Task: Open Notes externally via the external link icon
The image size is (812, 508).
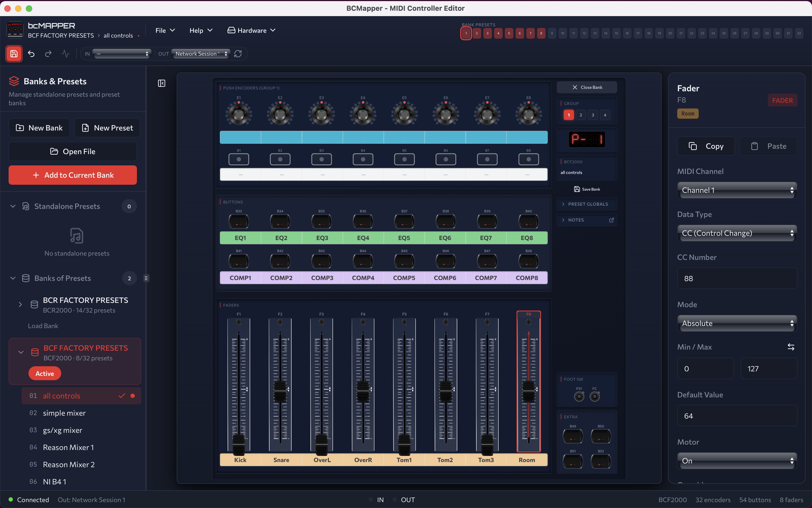Action: click(611, 220)
